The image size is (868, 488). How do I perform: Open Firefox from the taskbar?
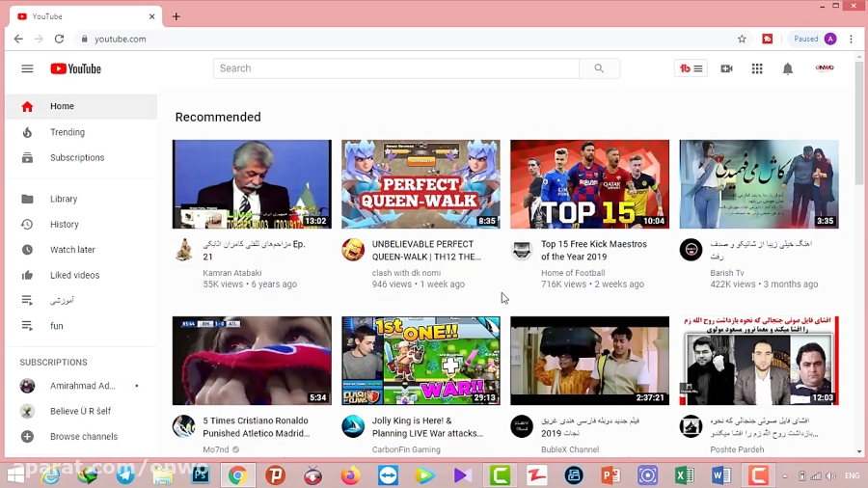tap(350, 474)
